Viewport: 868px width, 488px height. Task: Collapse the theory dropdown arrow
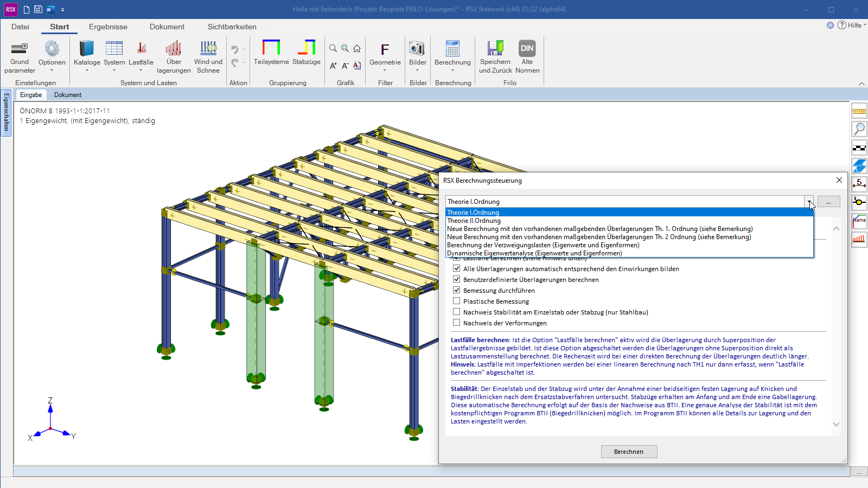[x=809, y=202]
